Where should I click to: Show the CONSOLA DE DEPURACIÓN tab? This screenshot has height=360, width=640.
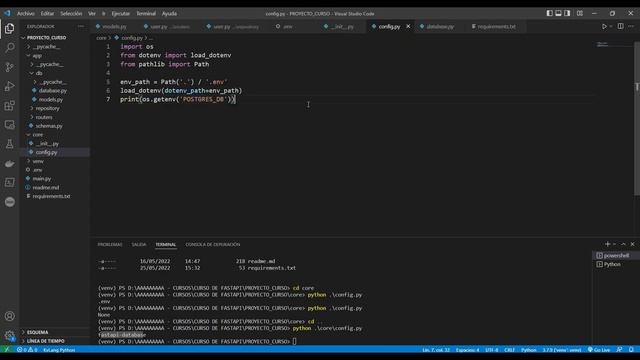pos(213,244)
